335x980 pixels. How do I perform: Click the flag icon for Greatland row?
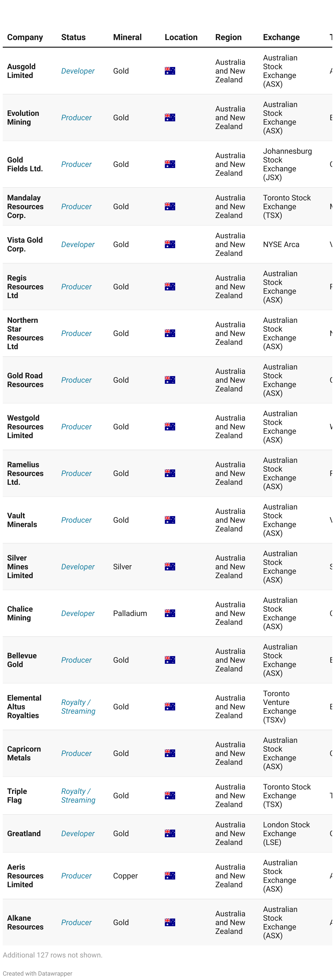coord(170,833)
